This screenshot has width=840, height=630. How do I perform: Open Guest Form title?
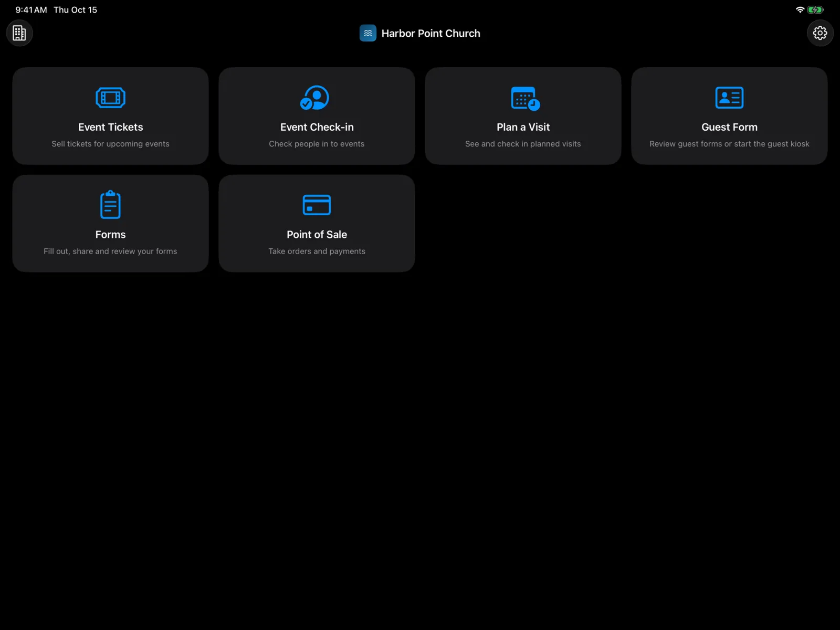point(729,127)
